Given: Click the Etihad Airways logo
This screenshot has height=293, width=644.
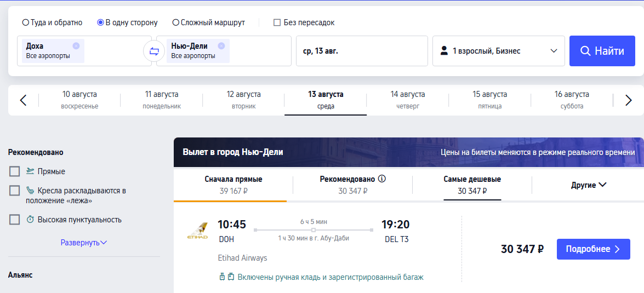Looking at the screenshot, I should (197, 230).
